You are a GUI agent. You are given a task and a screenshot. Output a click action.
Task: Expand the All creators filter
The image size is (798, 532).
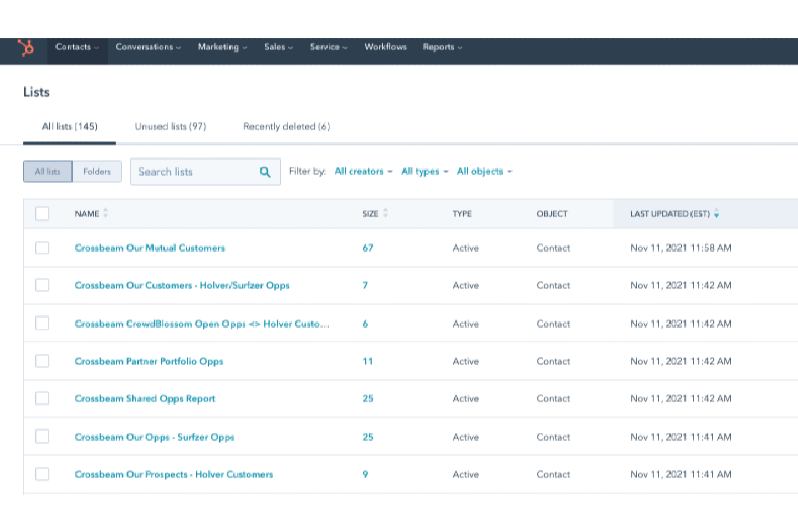[363, 171]
